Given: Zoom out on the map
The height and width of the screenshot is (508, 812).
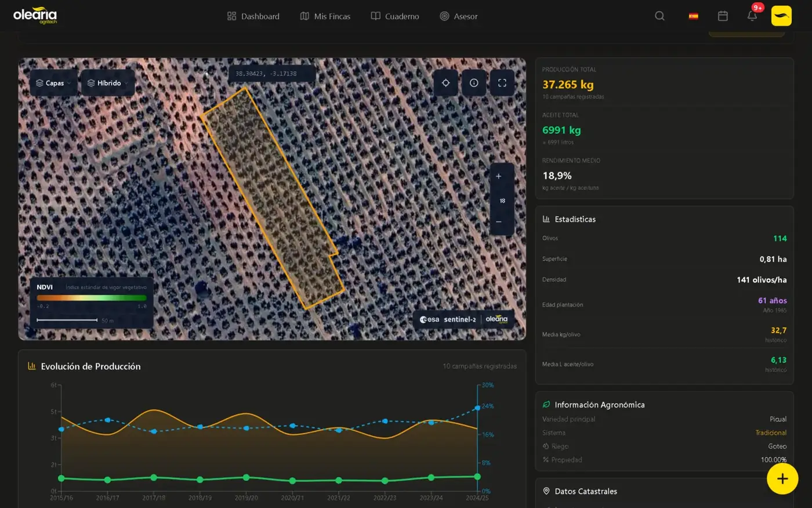Looking at the screenshot, I should pos(499,222).
